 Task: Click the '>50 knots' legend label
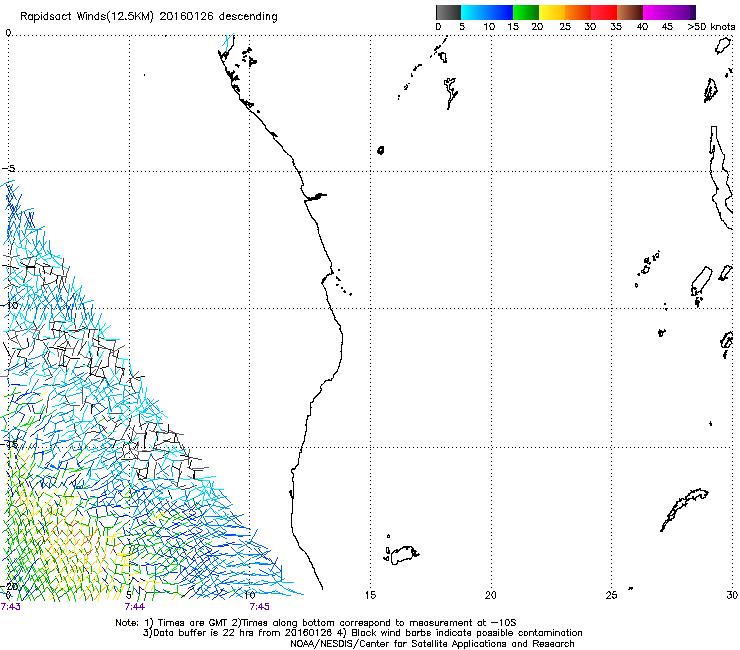point(711,27)
